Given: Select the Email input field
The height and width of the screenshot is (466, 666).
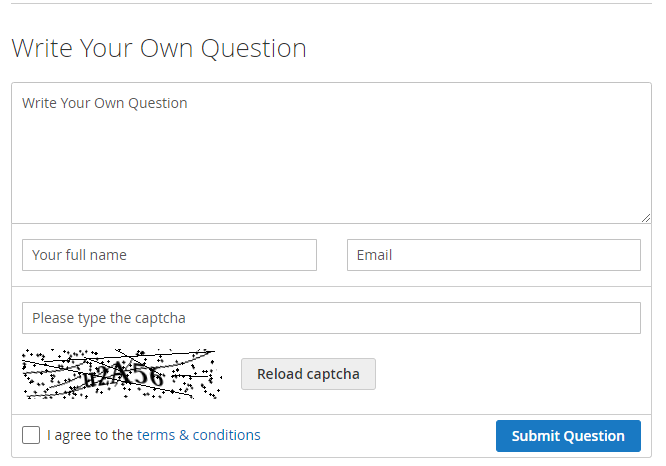Looking at the screenshot, I should point(494,255).
